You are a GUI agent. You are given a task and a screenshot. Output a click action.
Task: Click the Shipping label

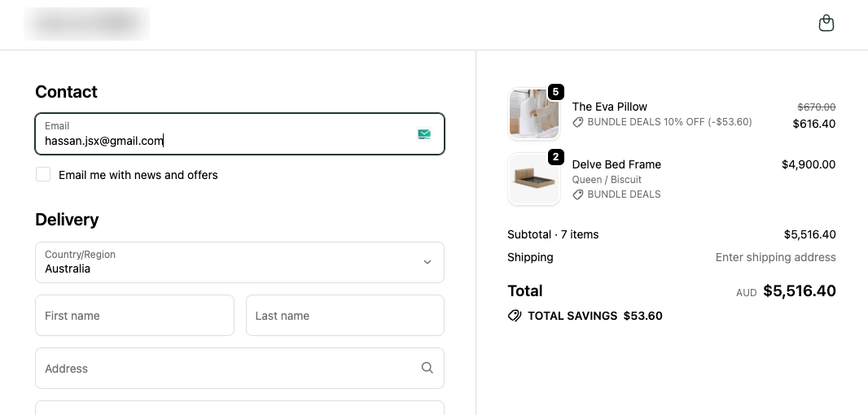(x=530, y=257)
